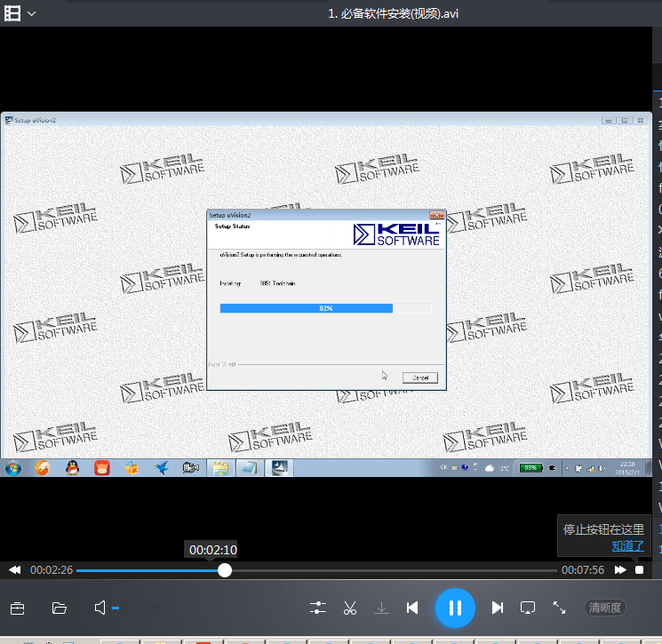Screen dimensions: 662x644
Task: Click the total duration 00:07:56
Action: click(583, 570)
